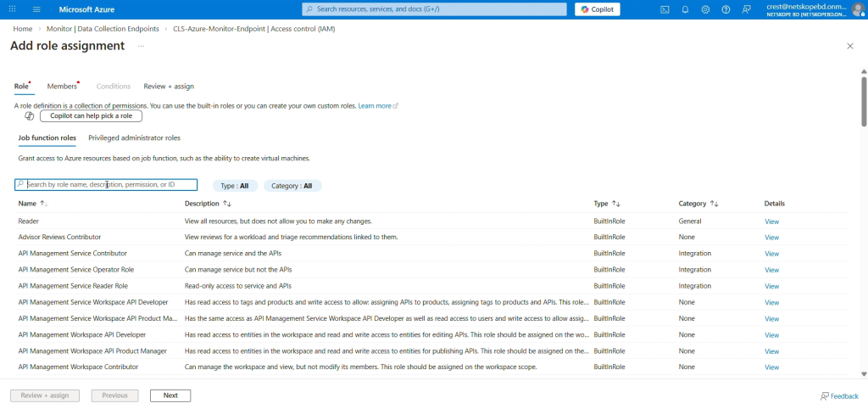
Task: Click the Next button
Action: coord(170,395)
